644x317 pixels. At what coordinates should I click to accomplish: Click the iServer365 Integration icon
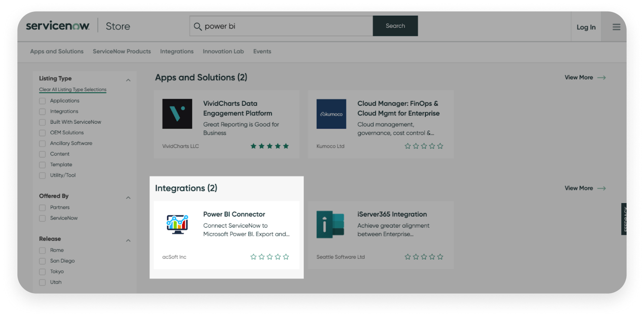pyautogui.click(x=330, y=225)
